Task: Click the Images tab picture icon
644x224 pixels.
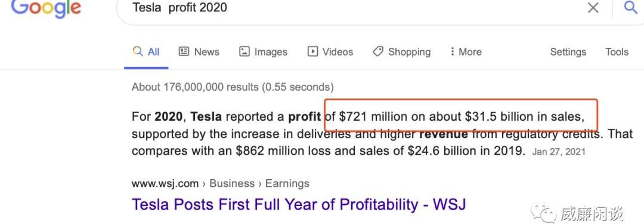Action: tap(244, 51)
